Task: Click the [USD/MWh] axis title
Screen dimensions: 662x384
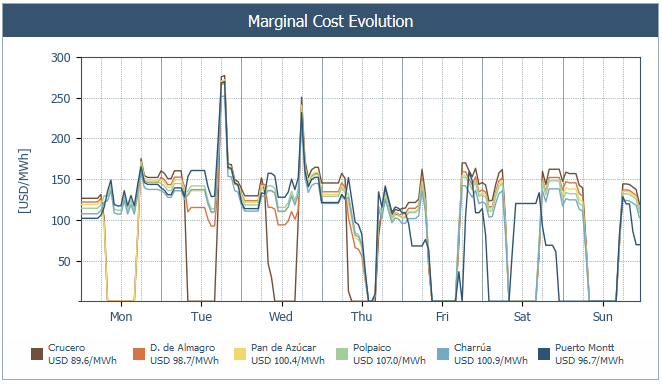Action: click(24, 181)
